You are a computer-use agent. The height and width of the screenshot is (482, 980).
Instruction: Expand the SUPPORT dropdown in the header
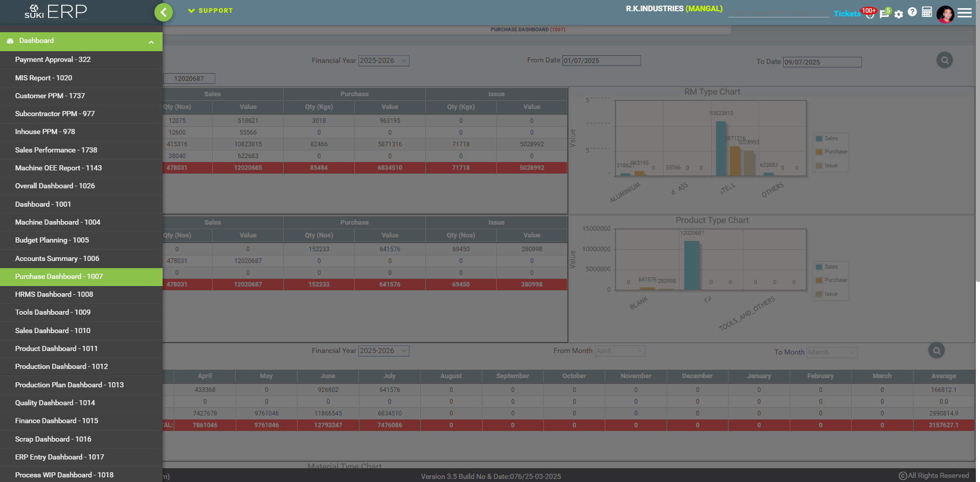coord(211,11)
